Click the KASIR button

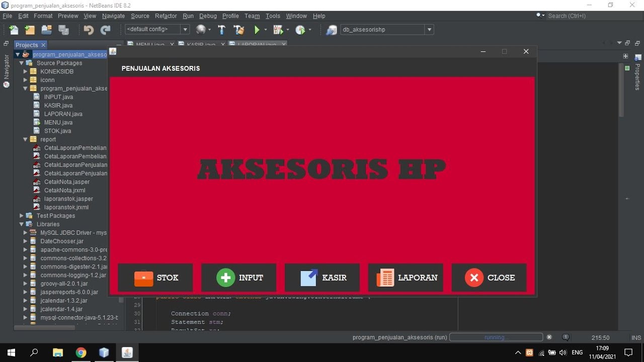[323, 278]
